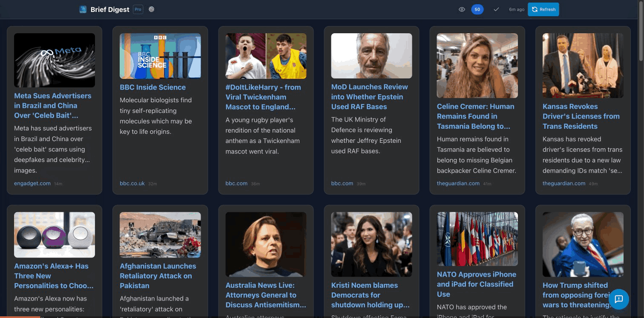Open Celine Cremer Human Remains headline

tap(475, 116)
